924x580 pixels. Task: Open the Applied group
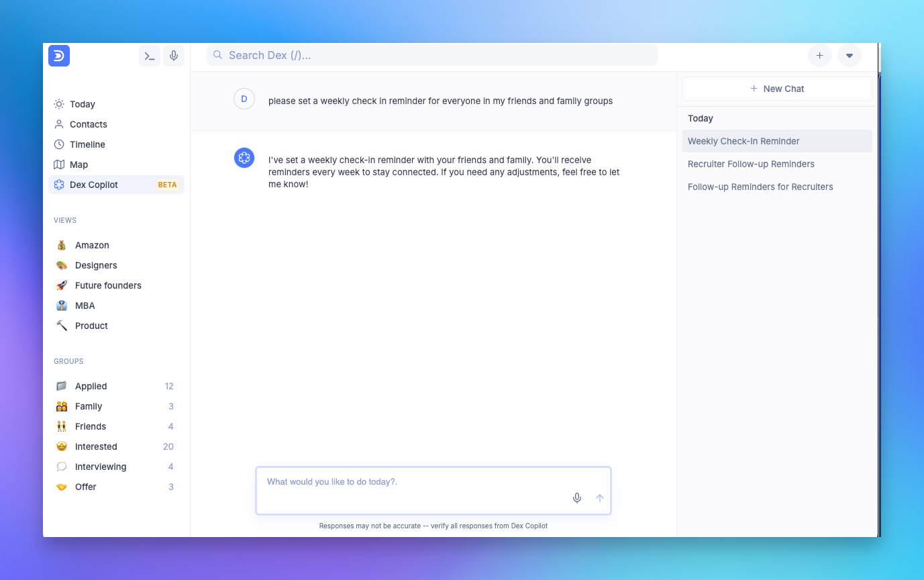(116, 386)
